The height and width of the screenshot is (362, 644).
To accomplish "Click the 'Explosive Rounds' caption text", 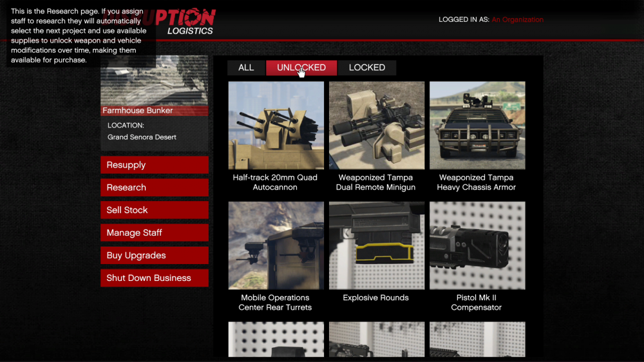I will pyautogui.click(x=376, y=298).
